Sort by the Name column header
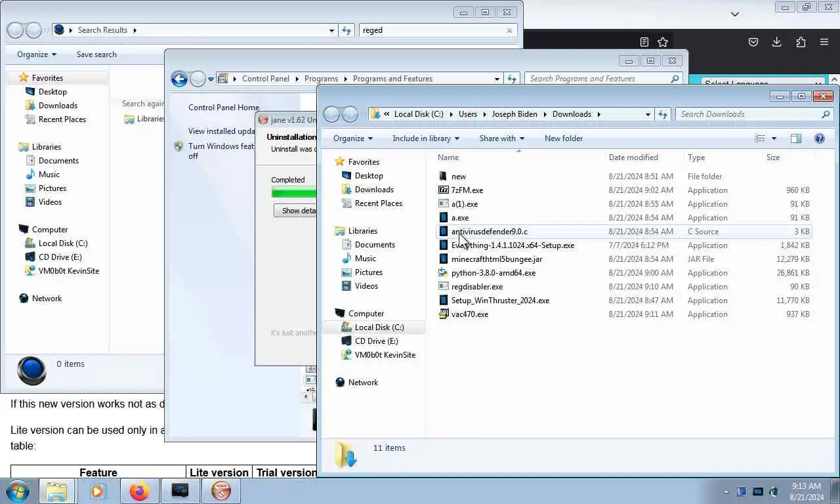The height and width of the screenshot is (504, 840). click(448, 157)
